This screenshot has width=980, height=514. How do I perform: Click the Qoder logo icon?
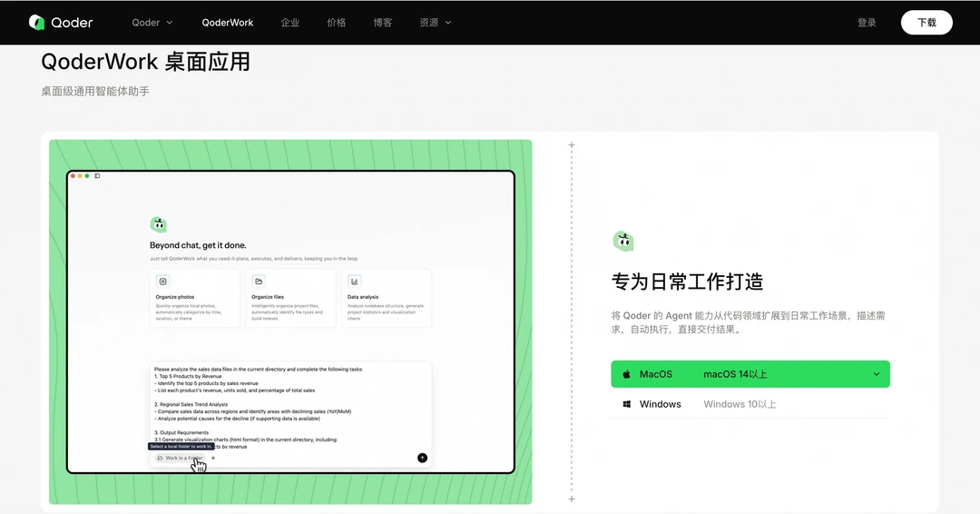tap(37, 23)
